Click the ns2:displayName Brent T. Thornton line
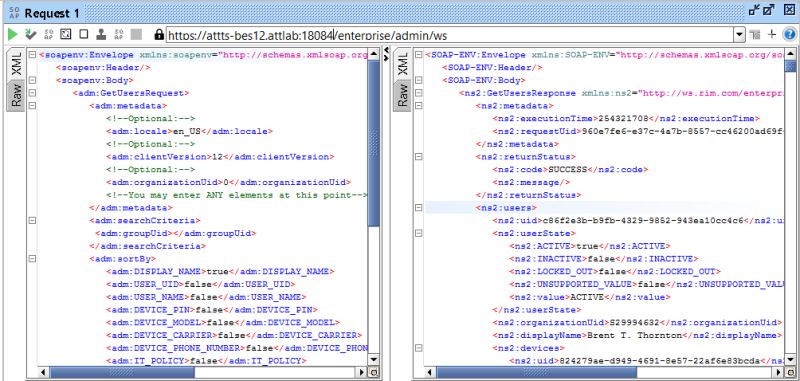 (x=637, y=335)
